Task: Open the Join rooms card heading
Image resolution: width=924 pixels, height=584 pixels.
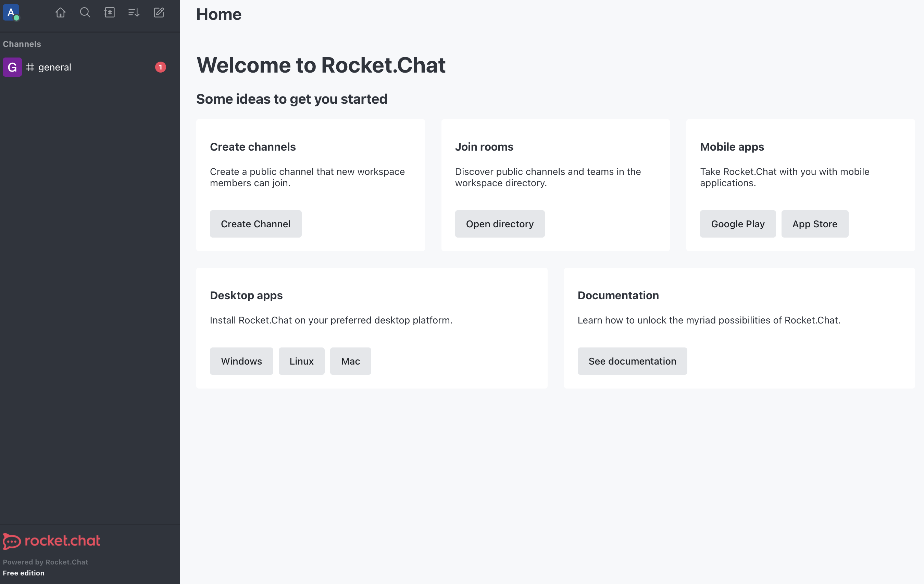Action: (484, 147)
